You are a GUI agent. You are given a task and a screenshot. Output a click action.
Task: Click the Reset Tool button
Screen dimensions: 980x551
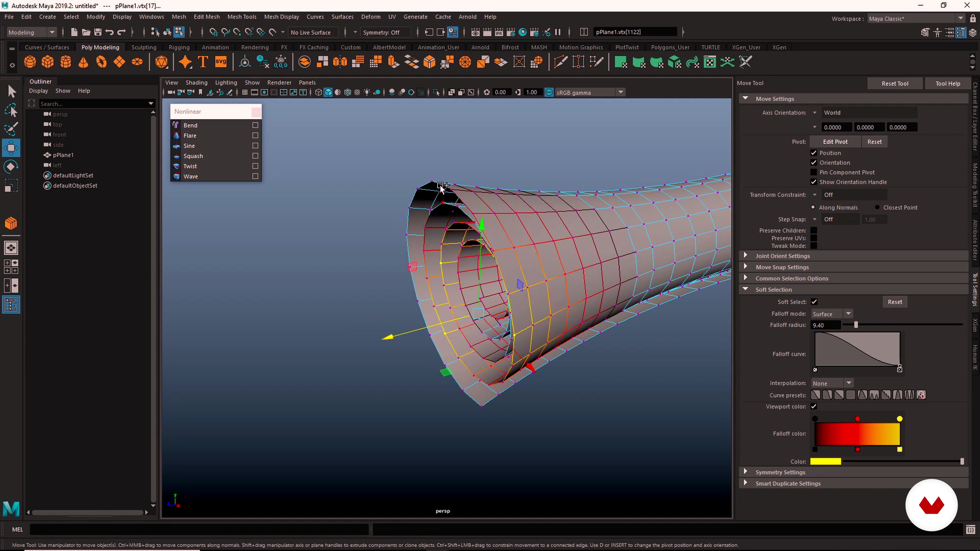click(x=895, y=83)
